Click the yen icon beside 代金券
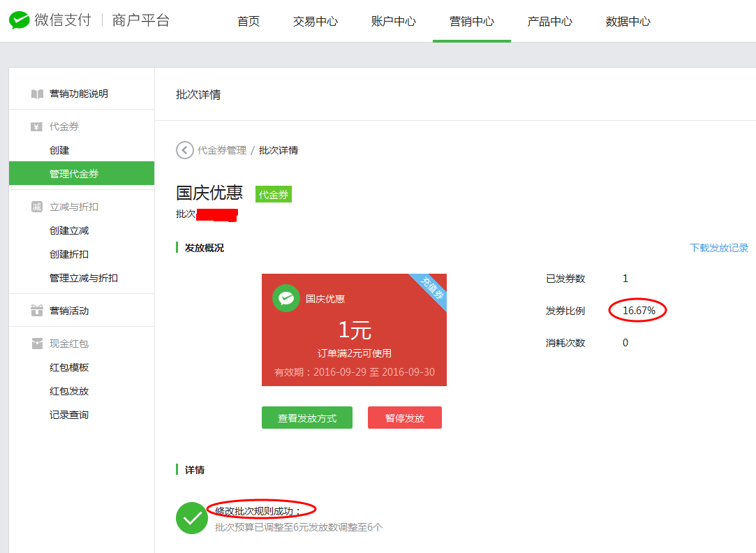 click(36, 127)
